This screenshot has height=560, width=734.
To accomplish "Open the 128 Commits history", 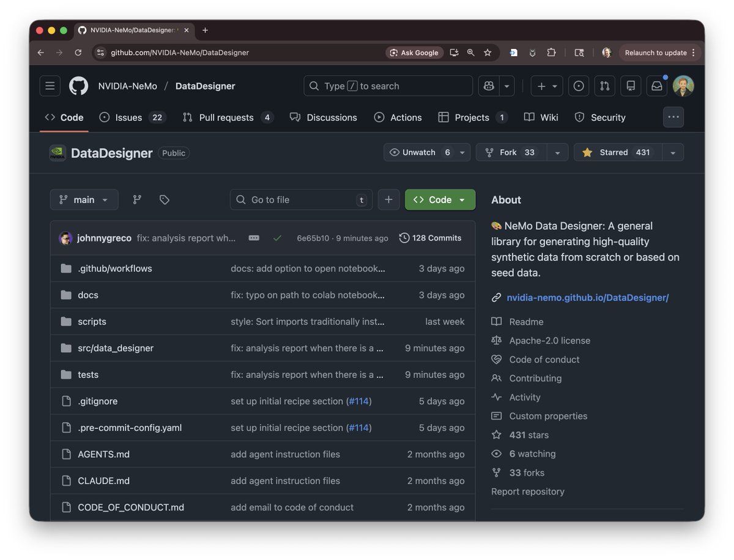I will pos(430,238).
